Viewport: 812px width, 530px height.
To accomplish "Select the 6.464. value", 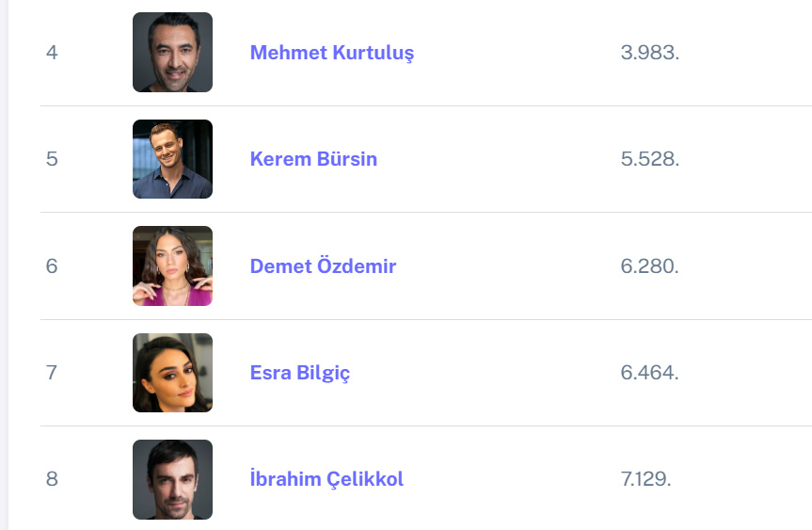I will pos(649,373).
